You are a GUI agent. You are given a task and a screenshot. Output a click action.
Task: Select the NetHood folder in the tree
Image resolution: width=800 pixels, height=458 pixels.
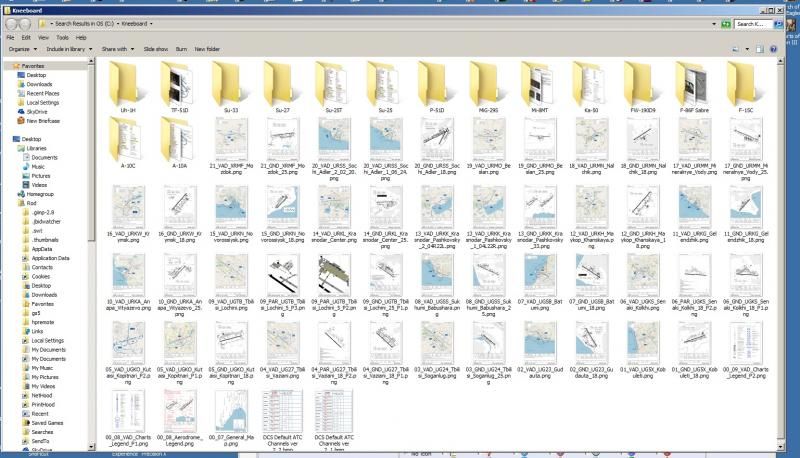click(x=39, y=395)
